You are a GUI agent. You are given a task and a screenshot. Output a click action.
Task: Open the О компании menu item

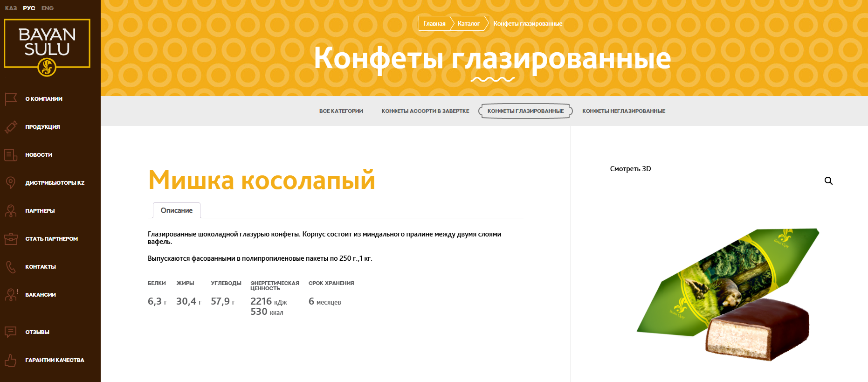tap(44, 99)
